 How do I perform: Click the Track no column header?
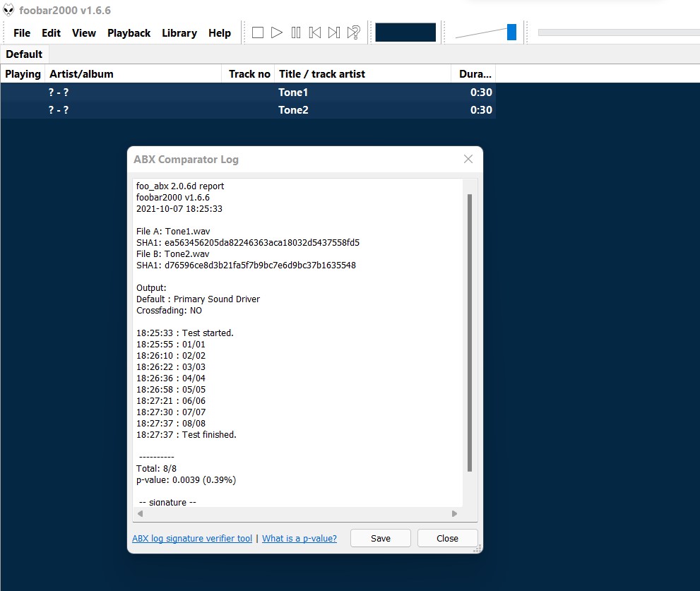tap(248, 74)
